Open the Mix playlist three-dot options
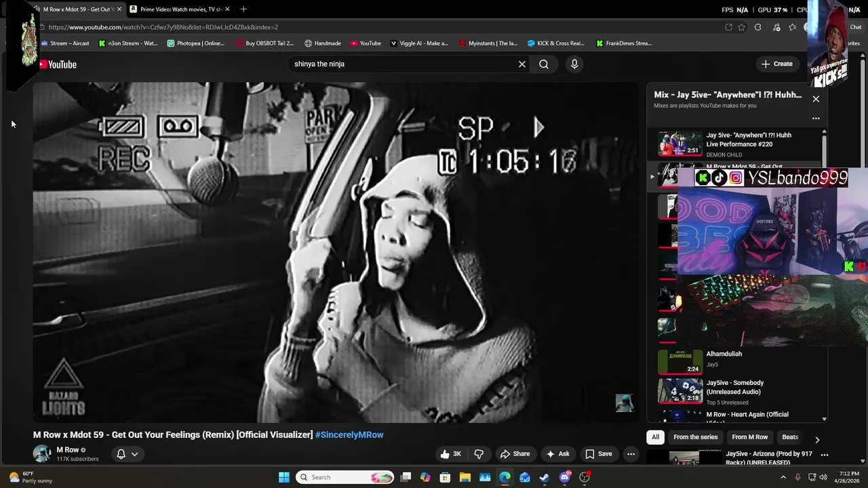This screenshot has height=488, width=868. click(816, 118)
